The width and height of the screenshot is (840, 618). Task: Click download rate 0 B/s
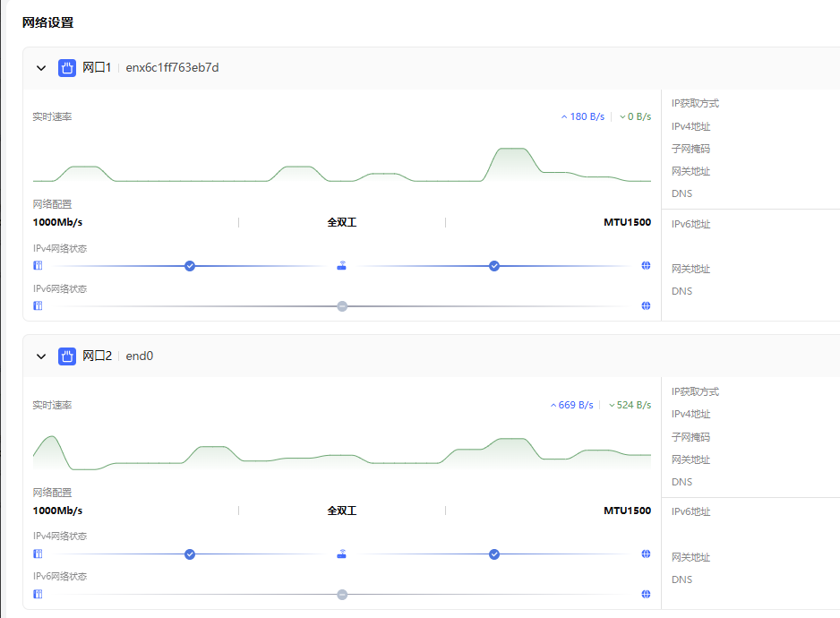pyautogui.click(x=635, y=116)
